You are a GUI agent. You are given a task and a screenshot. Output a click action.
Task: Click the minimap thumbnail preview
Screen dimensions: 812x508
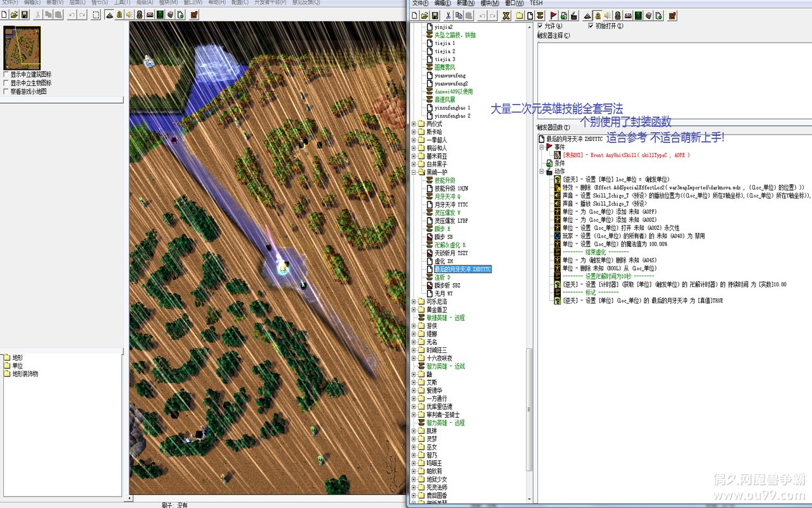tap(22, 48)
